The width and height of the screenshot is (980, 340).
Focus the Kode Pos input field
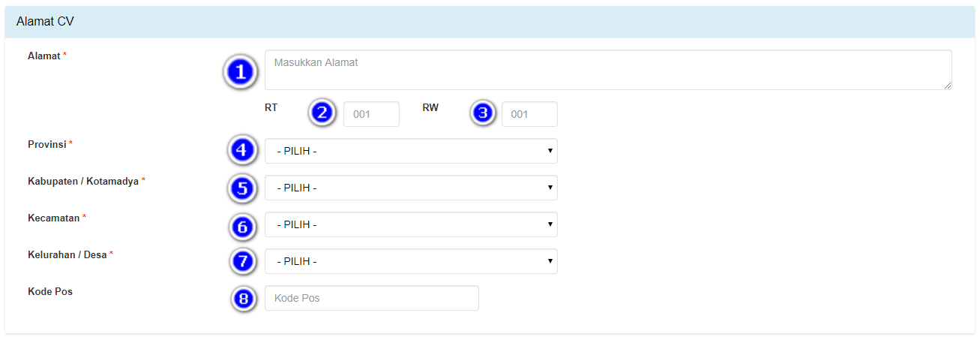[371, 298]
